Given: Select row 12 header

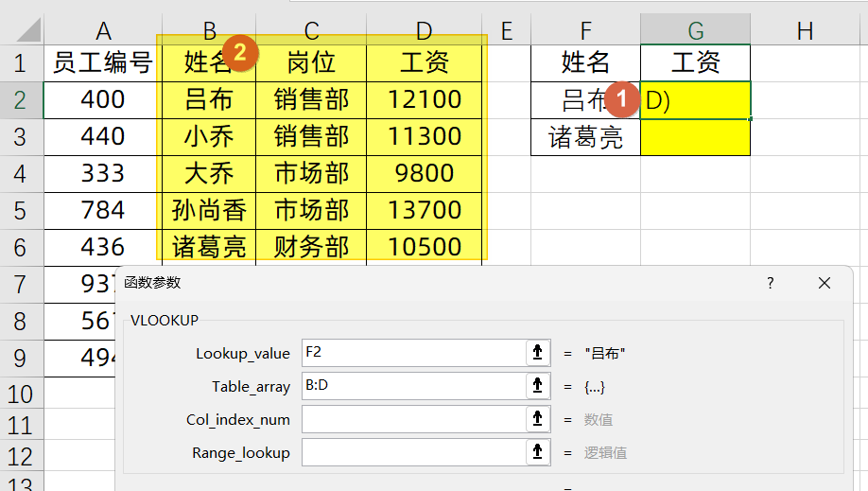Looking at the screenshot, I should (x=21, y=456).
